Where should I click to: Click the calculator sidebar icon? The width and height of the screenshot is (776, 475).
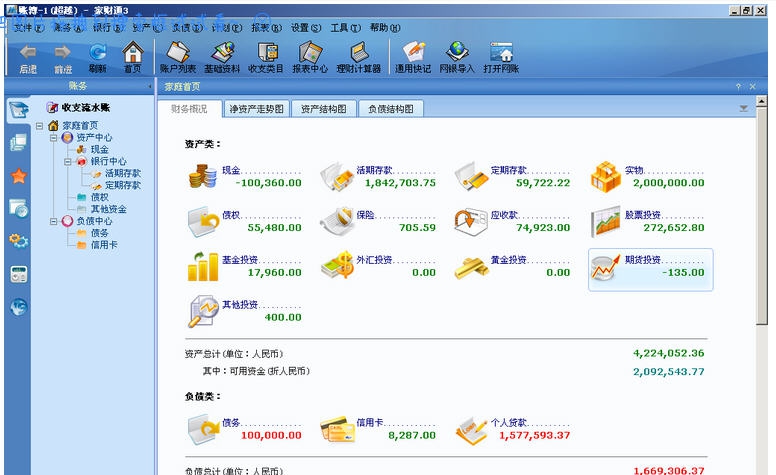[x=19, y=274]
